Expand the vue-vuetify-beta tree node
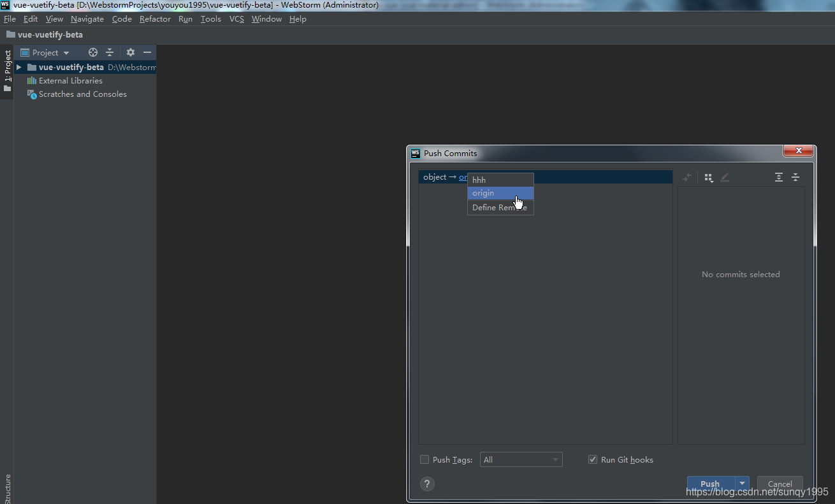This screenshot has height=504, width=835. [19, 67]
